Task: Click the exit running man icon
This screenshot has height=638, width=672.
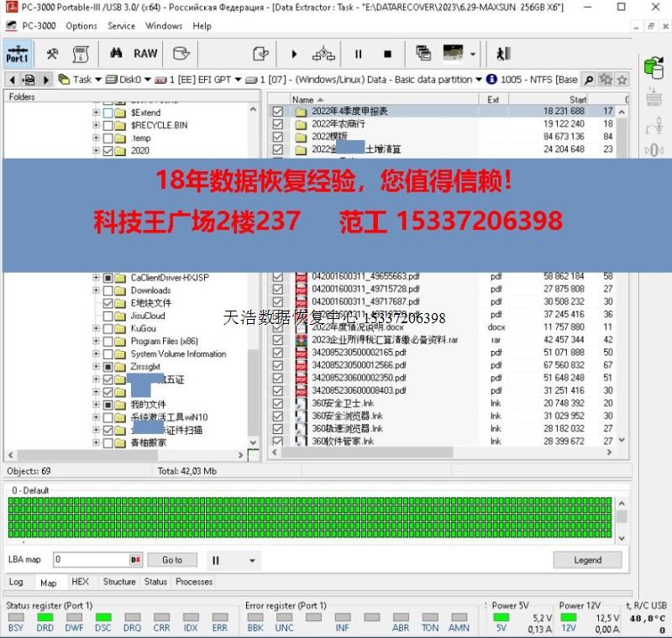Action: (x=503, y=54)
